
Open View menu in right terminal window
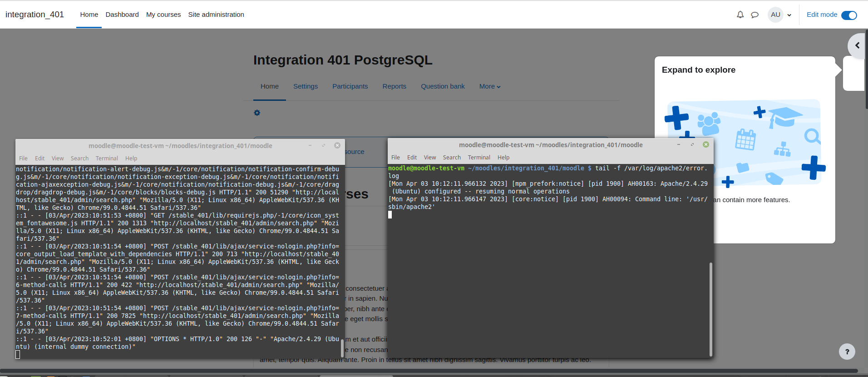click(430, 158)
